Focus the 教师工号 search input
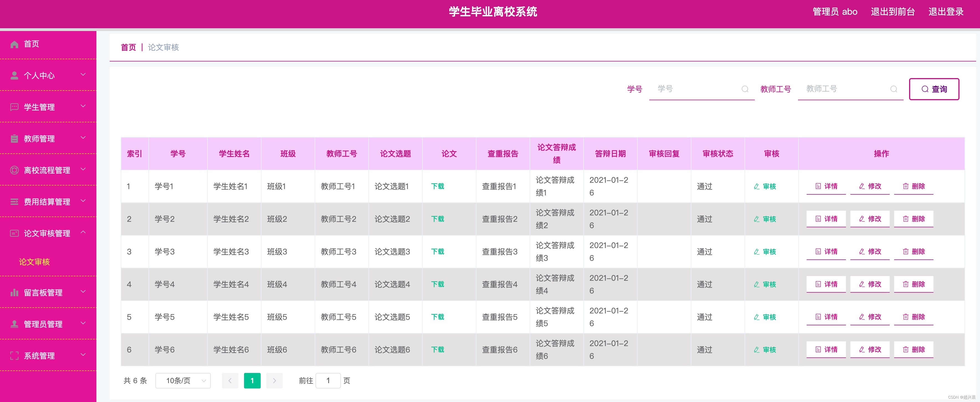This screenshot has width=980, height=402. click(851, 89)
